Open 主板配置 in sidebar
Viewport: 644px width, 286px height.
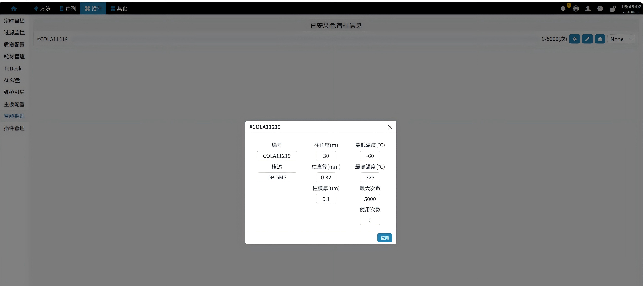[14, 104]
